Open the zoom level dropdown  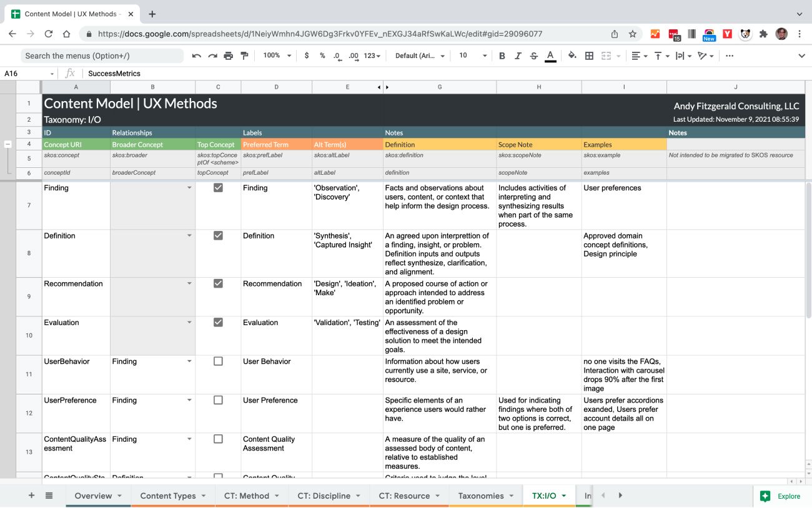point(277,56)
